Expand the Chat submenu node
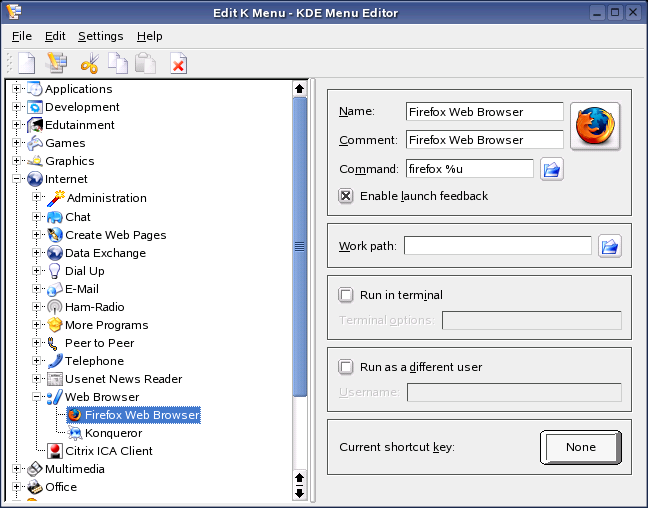648x508 pixels. click(36, 217)
